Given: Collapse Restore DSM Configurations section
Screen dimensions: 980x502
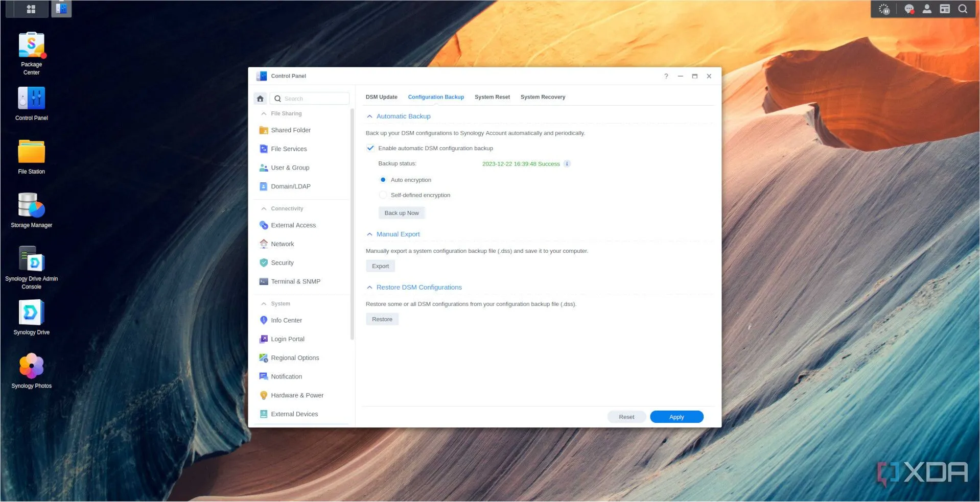Looking at the screenshot, I should click(x=369, y=288).
